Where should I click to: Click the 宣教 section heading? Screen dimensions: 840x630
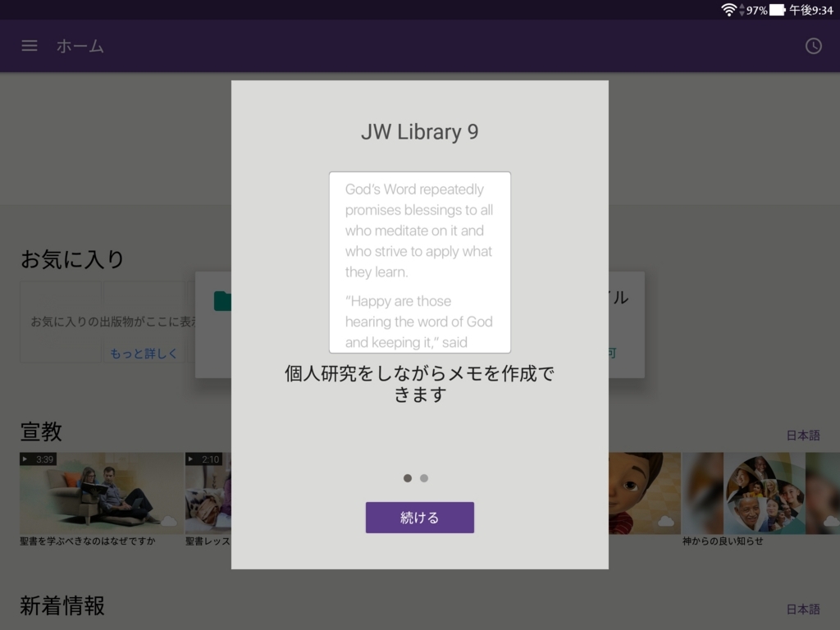[x=41, y=431]
